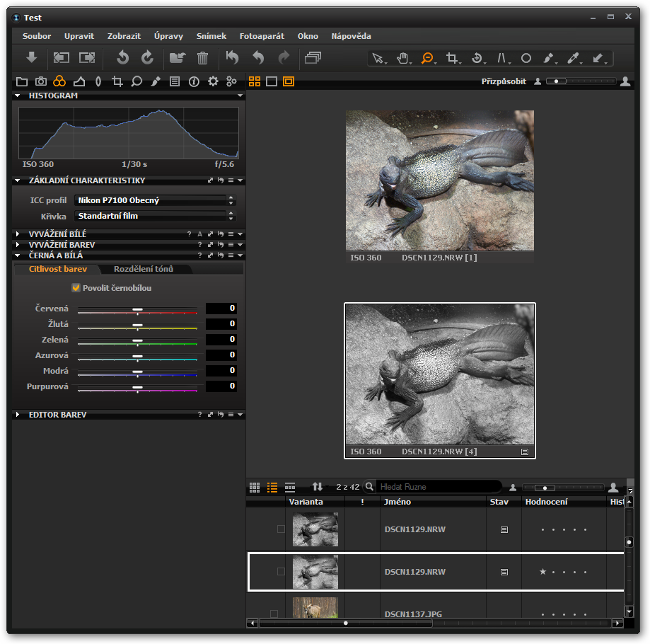The image size is (650, 644).
Task: Tick the checkbox in first DSCN1129.NRW row
Action: 281,529
